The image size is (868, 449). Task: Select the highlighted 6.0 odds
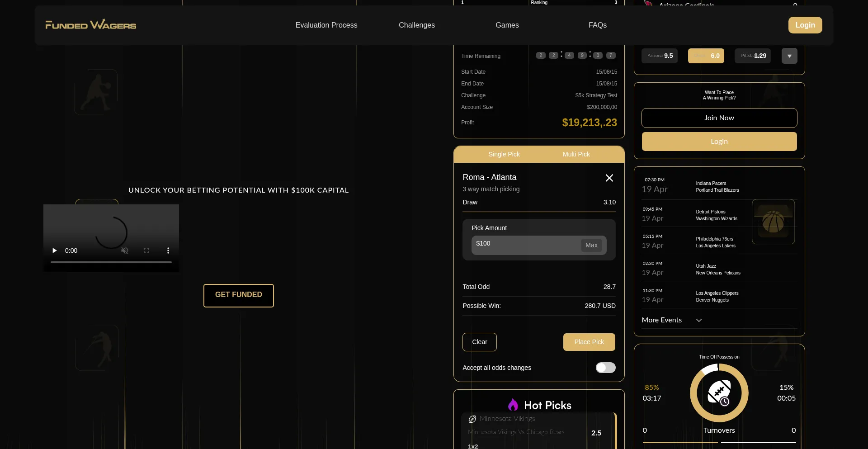pos(706,56)
